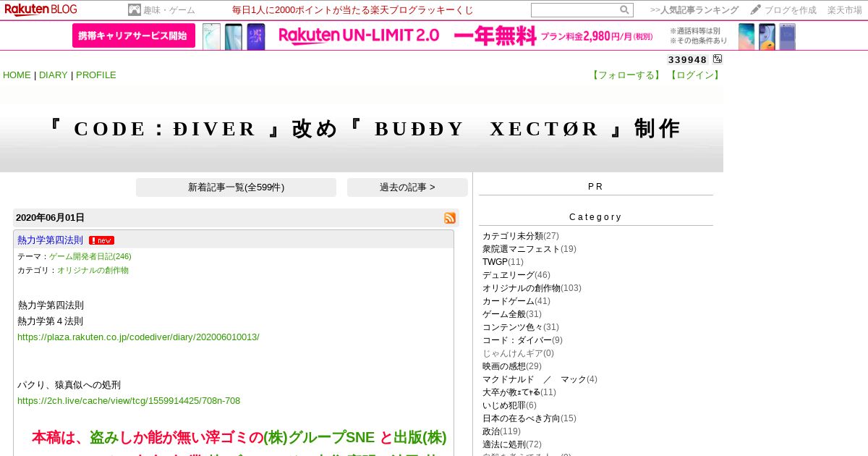The height and width of the screenshot is (456, 868).
Task: Select category コード：ダイバー(9)
Action: pyautogui.click(x=522, y=340)
